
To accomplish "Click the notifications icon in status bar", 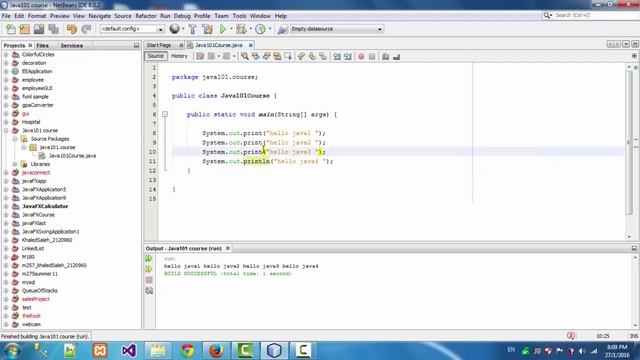I will [x=571, y=336].
